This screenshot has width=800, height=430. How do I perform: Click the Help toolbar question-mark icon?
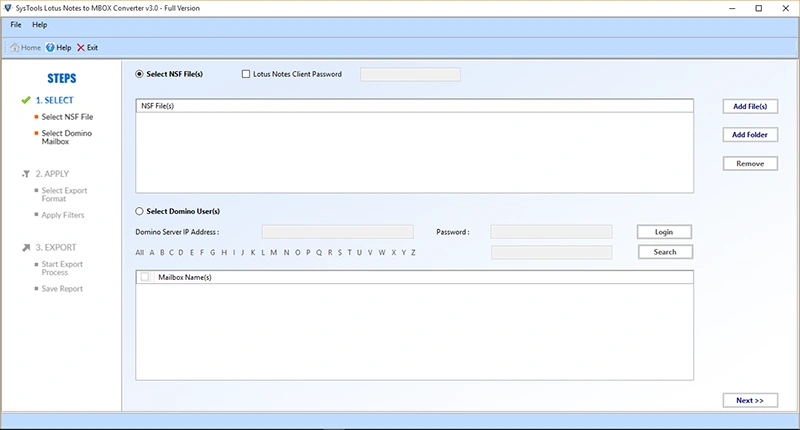[x=50, y=47]
